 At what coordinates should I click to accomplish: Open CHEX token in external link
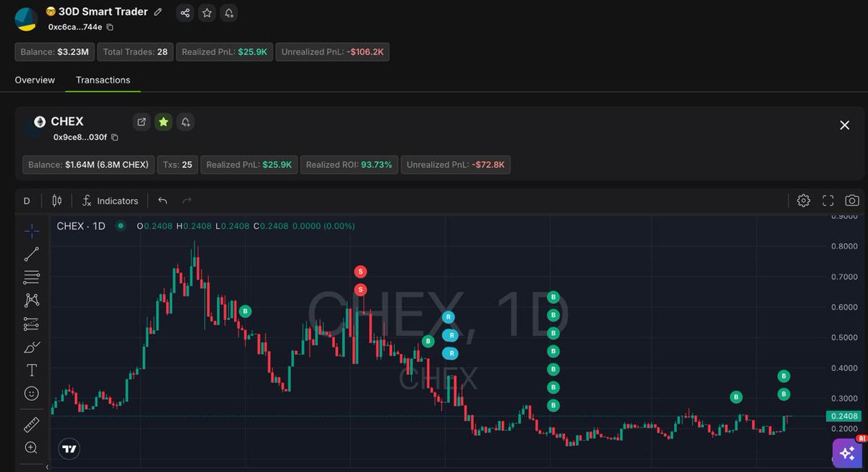tap(142, 122)
